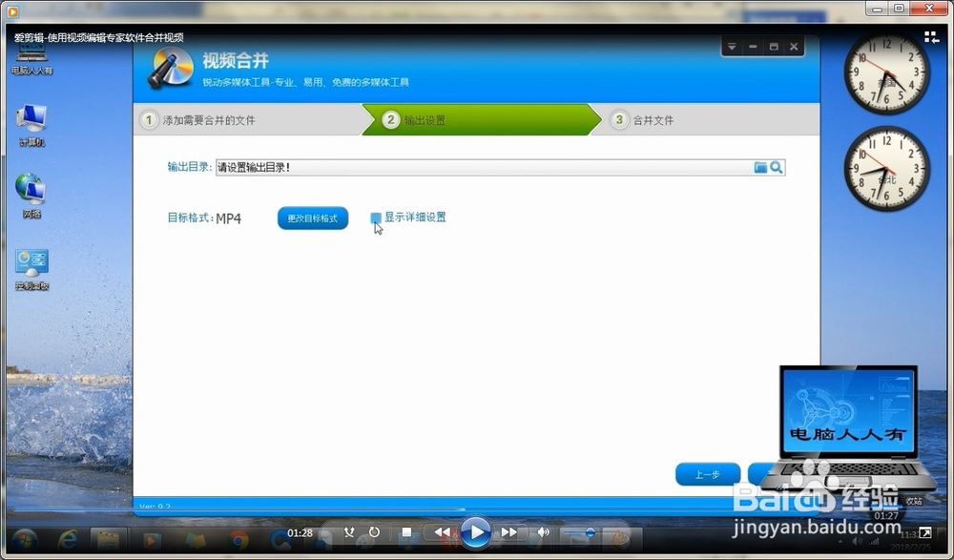Screen dimensions: 954x560
Task: Open the 视频合并 window dropdown menu arrow
Action: click(732, 47)
